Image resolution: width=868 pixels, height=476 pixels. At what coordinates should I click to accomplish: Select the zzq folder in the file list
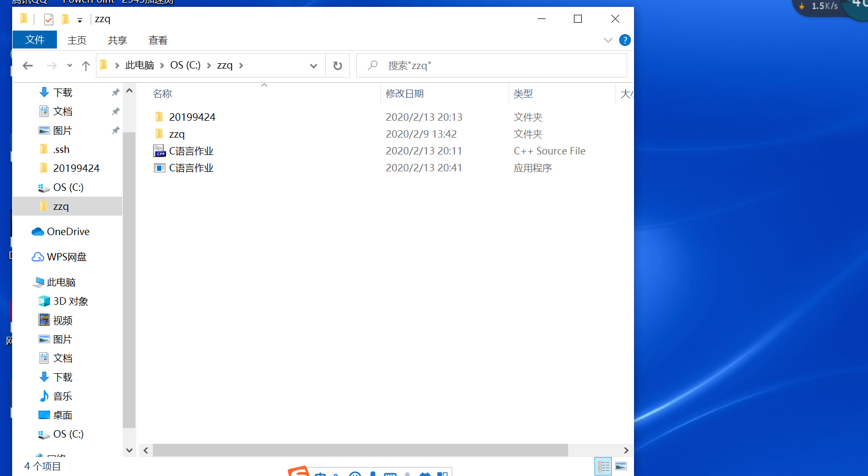coord(177,134)
